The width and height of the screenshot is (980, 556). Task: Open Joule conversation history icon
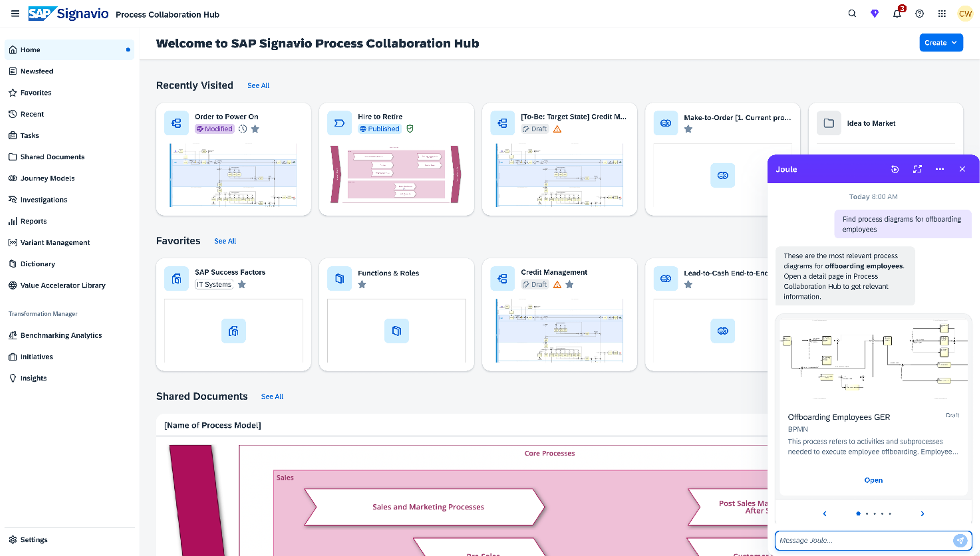pyautogui.click(x=895, y=169)
